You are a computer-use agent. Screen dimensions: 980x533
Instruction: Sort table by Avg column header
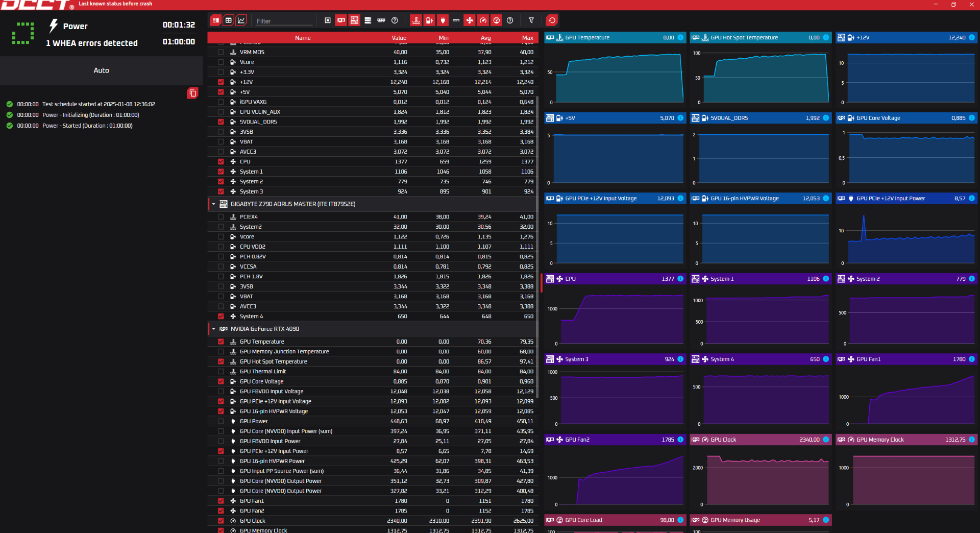486,38
